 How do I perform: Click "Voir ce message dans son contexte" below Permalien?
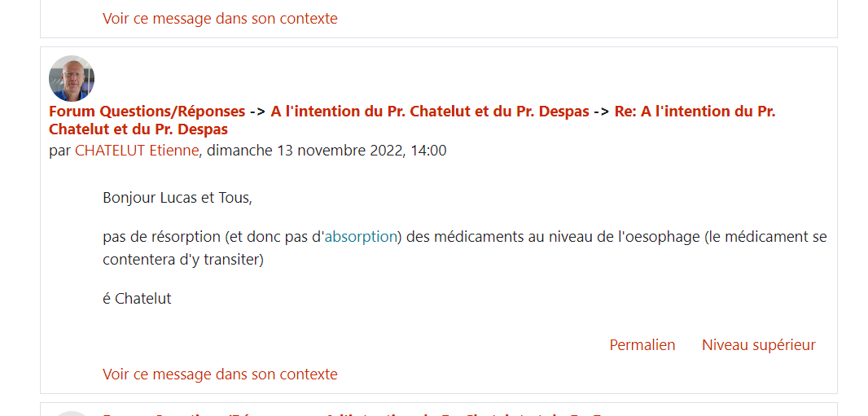220,374
